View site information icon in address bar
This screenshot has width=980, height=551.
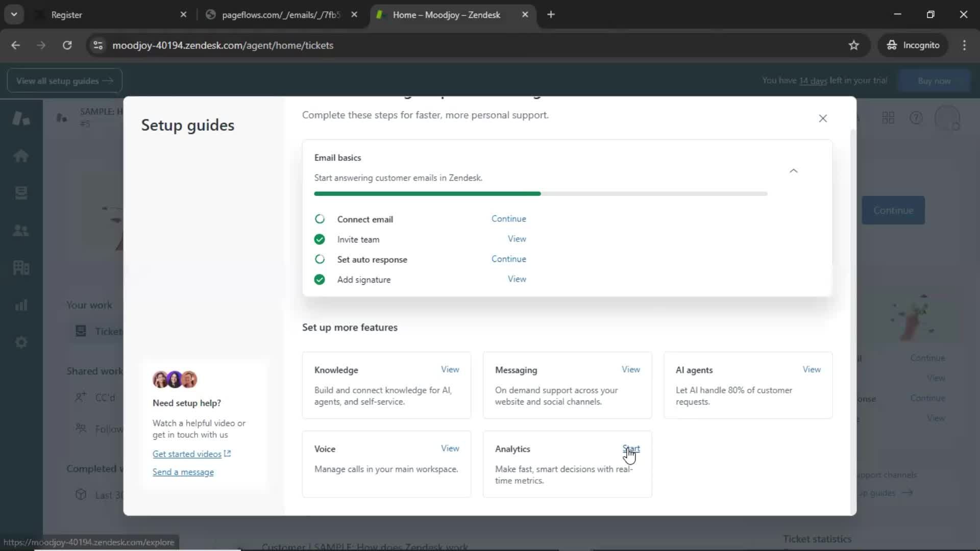pyautogui.click(x=98, y=45)
